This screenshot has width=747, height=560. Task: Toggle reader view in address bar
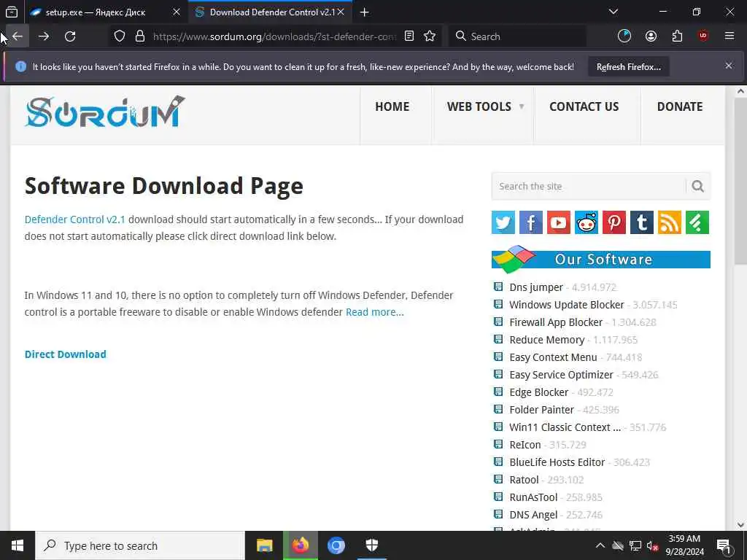(409, 36)
